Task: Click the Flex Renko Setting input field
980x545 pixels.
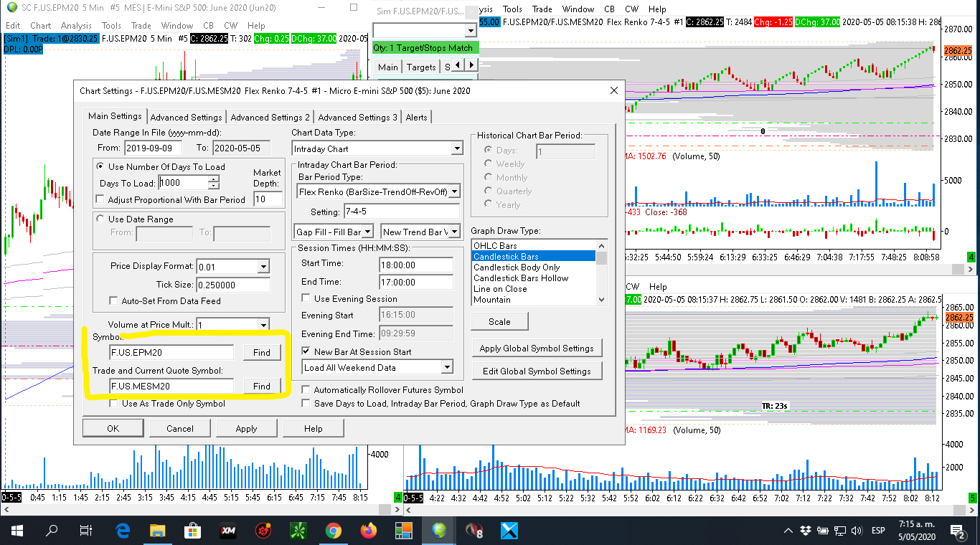Action: pos(401,212)
